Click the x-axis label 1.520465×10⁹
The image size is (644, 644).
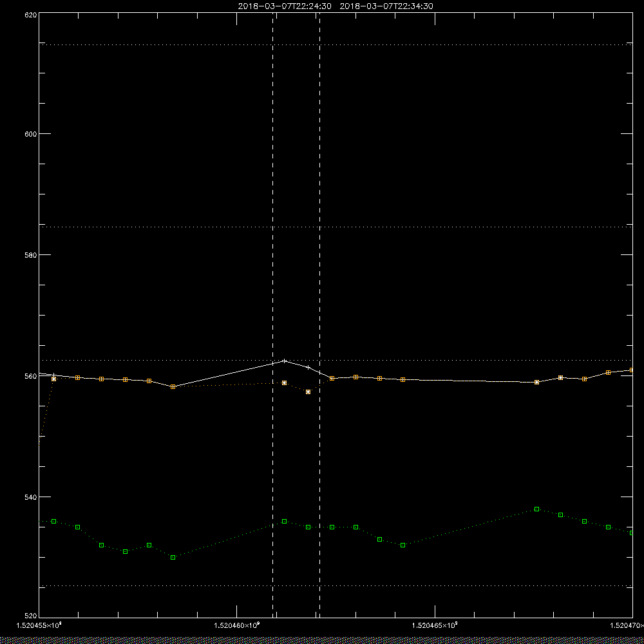click(x=435, y=626)
